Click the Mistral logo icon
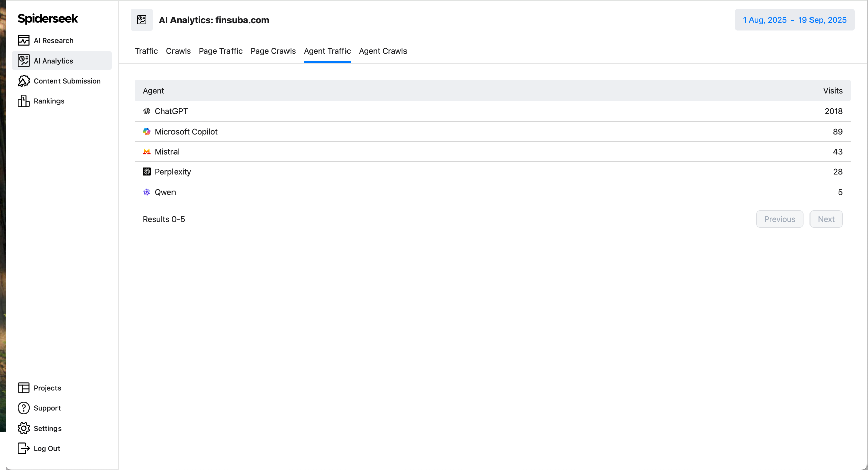 [147, 152]
